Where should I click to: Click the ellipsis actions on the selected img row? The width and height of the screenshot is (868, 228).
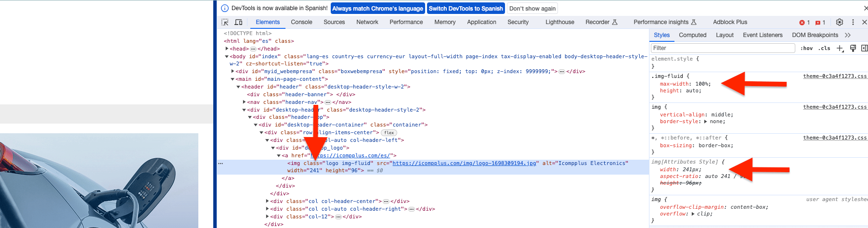point(220,164)
